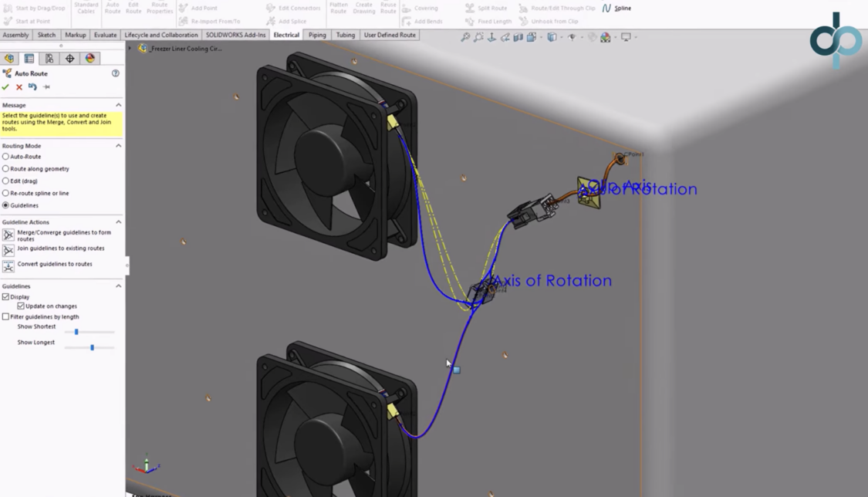
Task: Collapse the Guideline Actions section
Action: coord(118,222)
